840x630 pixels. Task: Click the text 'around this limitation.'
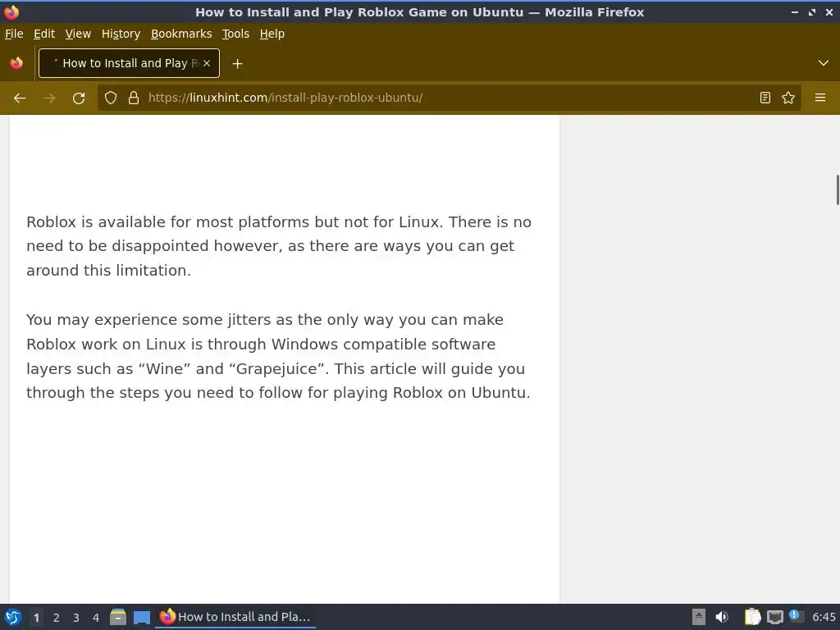point(109,270)
